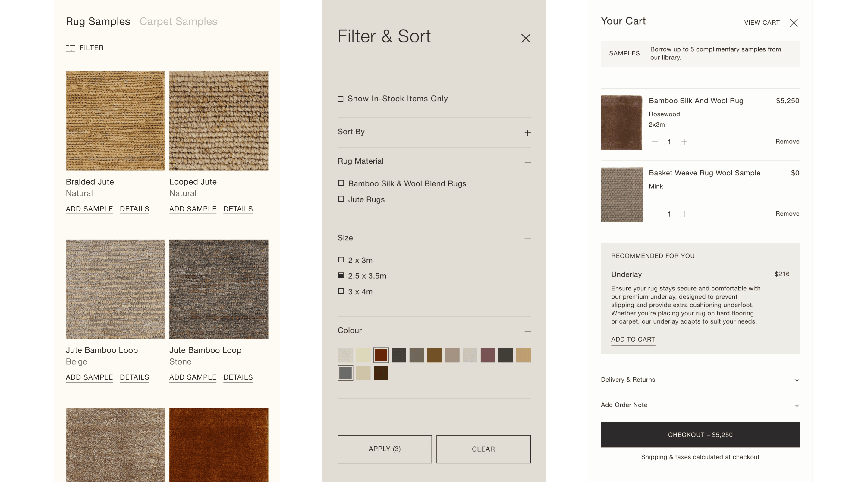Uncheck the 2.5 x 3.5m size

[341, 276]
